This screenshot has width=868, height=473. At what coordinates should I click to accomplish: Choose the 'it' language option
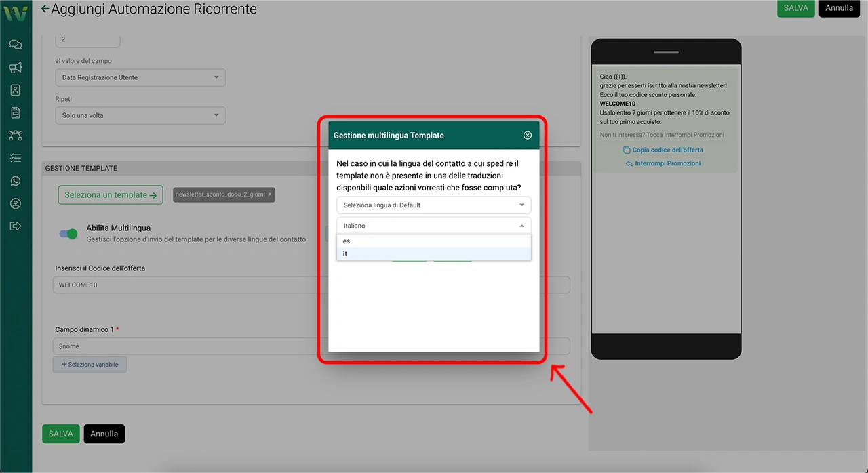[x=433, y=254]
